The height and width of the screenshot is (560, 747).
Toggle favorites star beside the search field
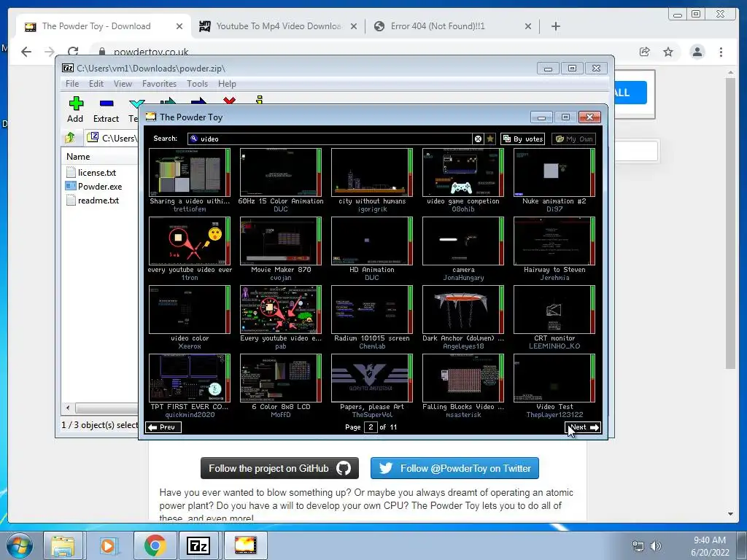(490, 139)
